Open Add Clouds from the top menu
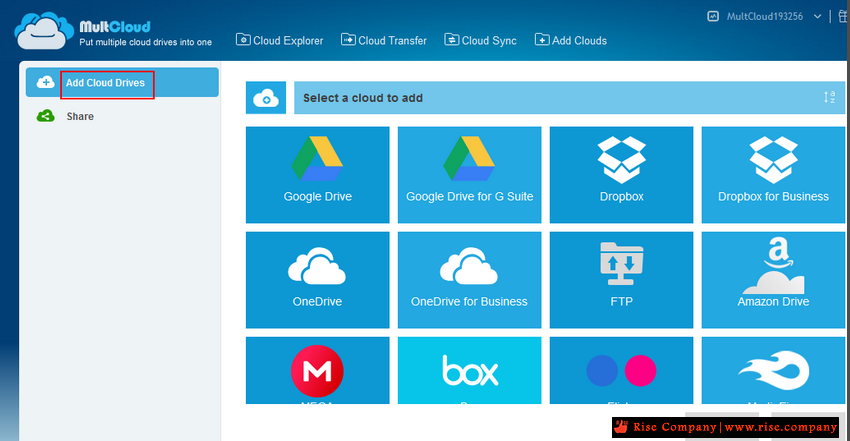Screen dimensions: 850x441 [x=571, y=40]
